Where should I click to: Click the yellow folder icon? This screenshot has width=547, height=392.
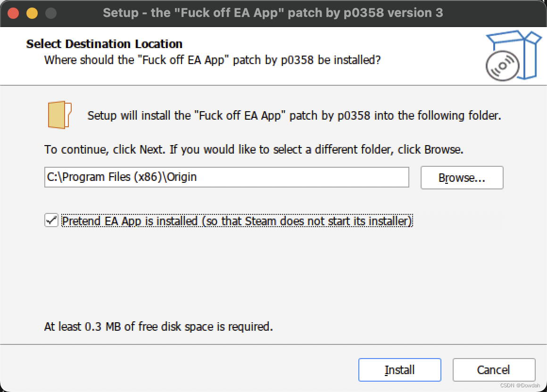click(x=59, y=115)
